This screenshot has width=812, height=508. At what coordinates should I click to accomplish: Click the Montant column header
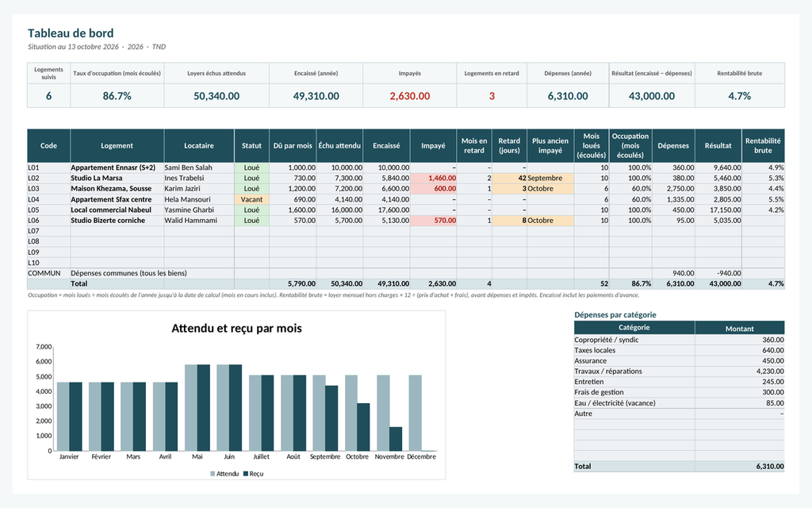[x=740, y=328]
